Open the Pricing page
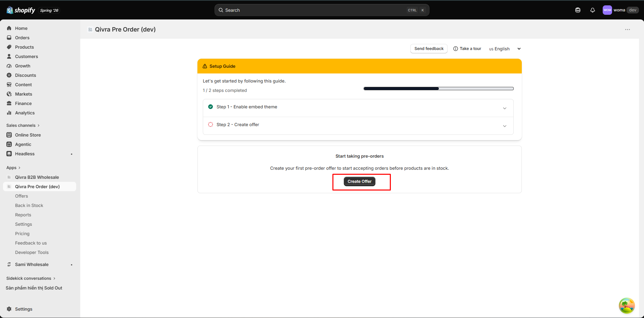 tap(22, 233)
